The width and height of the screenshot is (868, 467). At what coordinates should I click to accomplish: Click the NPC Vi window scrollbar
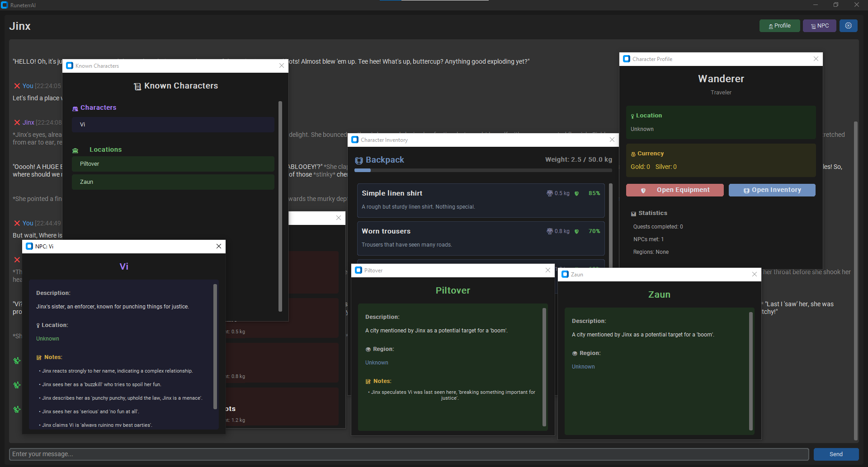coord(215,346)
